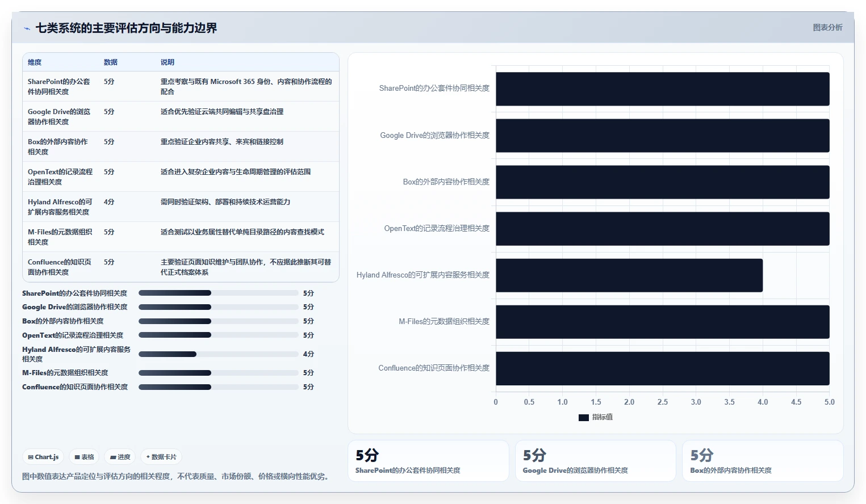
Task: Click the Hyland Alfresco table row's 4分 value
Action: (x=109, y=201)
